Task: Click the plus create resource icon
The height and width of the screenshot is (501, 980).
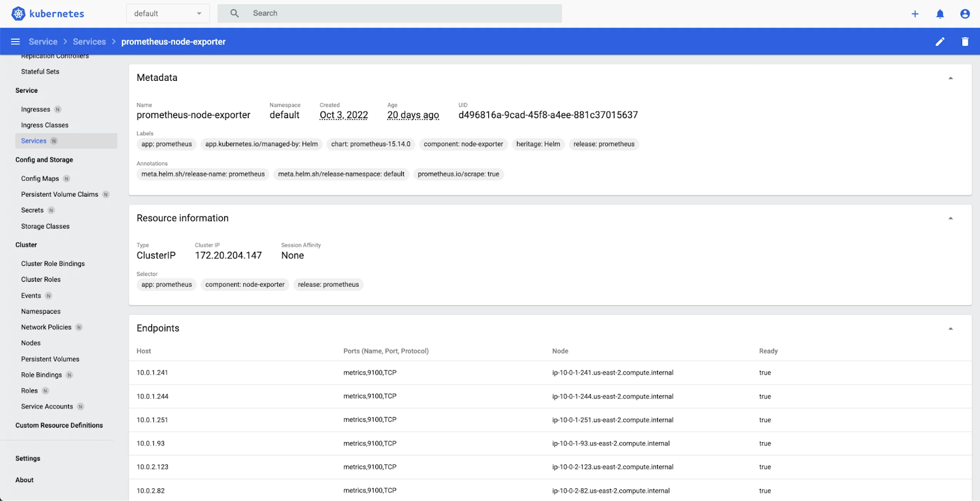Action: pyautogui.click(x=915, y=13)
